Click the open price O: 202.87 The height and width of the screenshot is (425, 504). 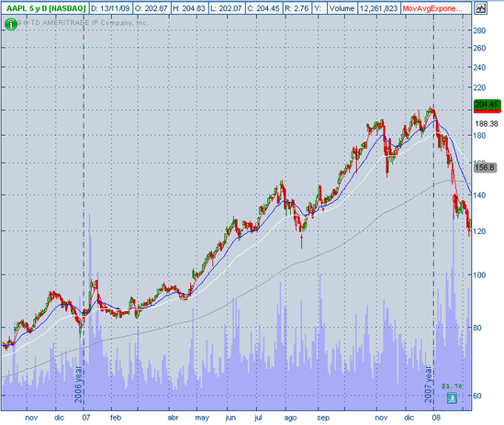click(x=151, y=8)
